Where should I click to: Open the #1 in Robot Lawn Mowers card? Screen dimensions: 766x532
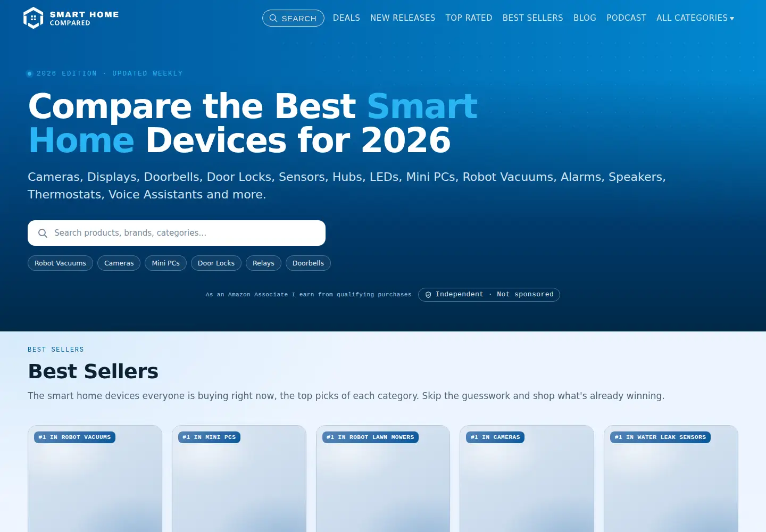pyautogui.click(x=383, y=478)
